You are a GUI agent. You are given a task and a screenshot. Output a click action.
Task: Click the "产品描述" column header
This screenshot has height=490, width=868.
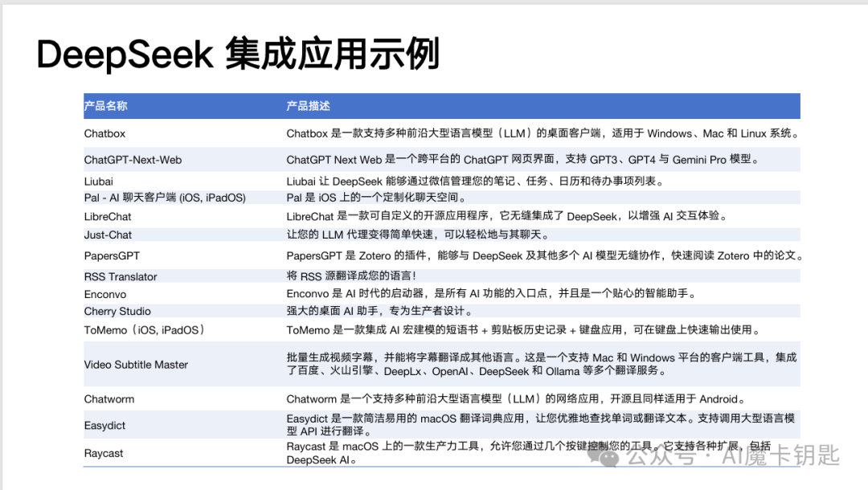point(309,106)
